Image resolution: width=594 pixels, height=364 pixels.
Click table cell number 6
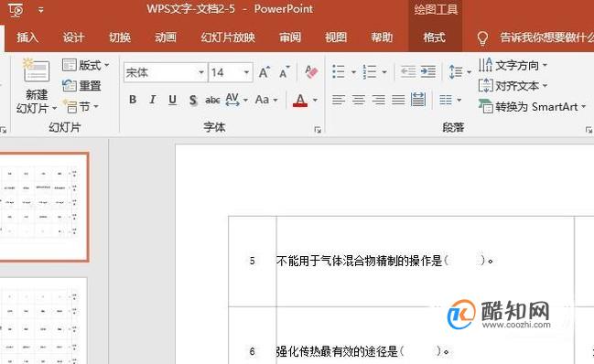point(253,351)
